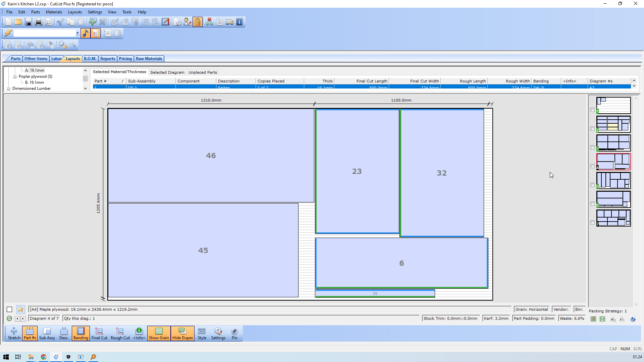Open the dropdown arrow of the toolbar combo box
The height and width of the screenshot is (362, 644).
pos(77,33)
